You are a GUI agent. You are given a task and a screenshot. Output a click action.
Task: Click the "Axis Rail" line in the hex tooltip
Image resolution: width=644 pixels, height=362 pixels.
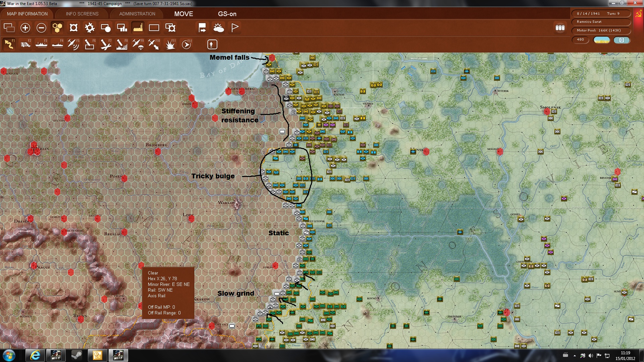click(x=157, y=296)
